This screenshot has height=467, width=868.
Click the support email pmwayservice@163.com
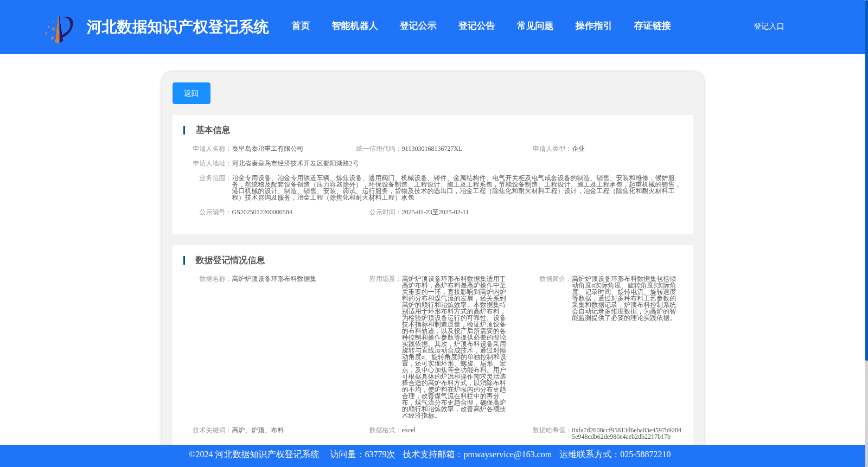pyautogui.click(x=507, y=455)
